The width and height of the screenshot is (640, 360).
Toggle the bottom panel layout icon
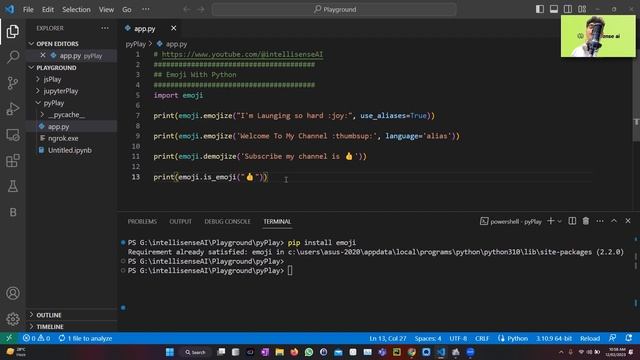tap(554, 9)
